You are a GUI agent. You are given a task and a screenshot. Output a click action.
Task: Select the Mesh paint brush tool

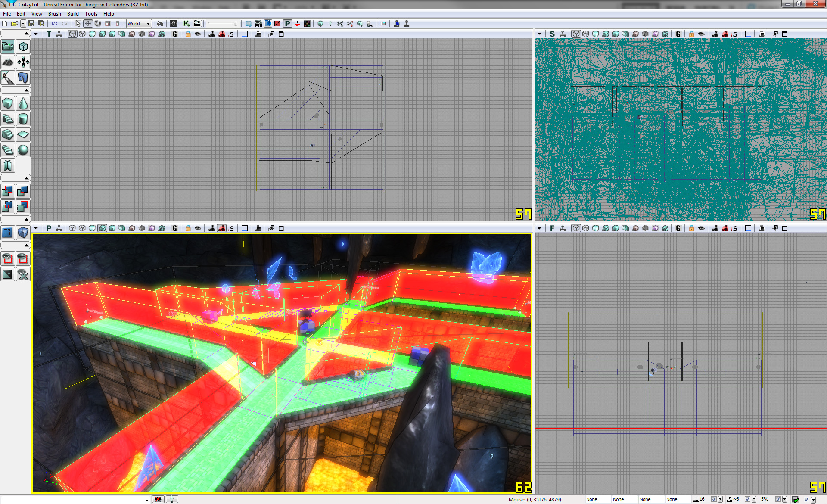[x=8, y=78]
